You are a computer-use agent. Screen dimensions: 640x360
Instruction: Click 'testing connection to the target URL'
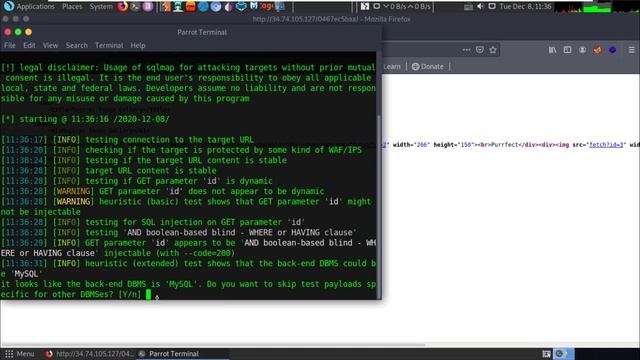169,140
